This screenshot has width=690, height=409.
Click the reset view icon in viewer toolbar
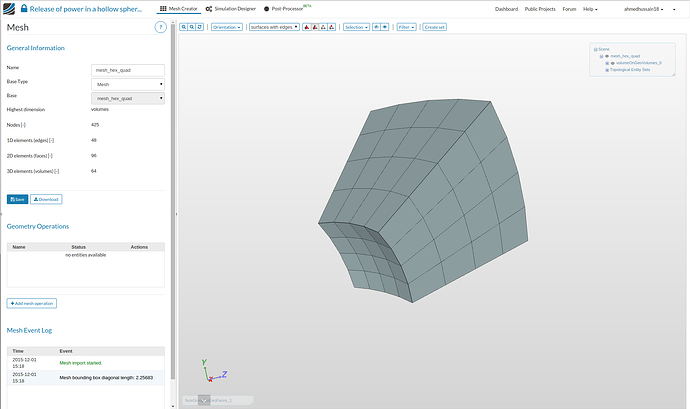199,27
